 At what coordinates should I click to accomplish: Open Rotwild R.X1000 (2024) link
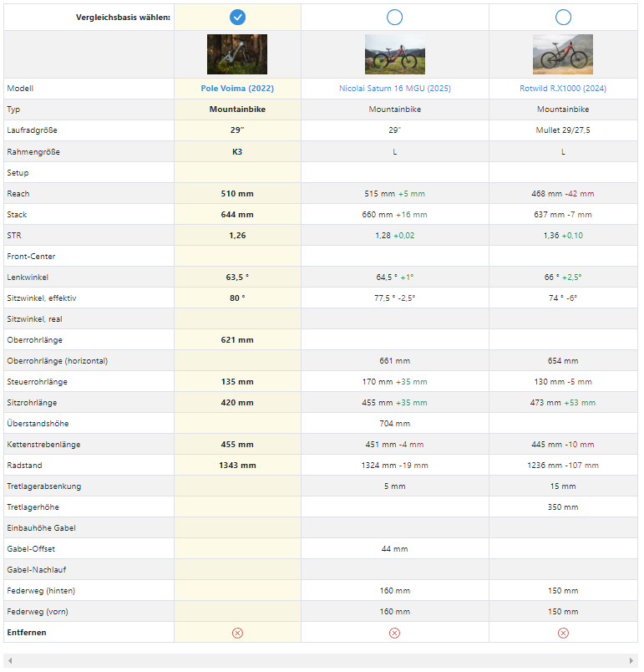coord(563,89)
